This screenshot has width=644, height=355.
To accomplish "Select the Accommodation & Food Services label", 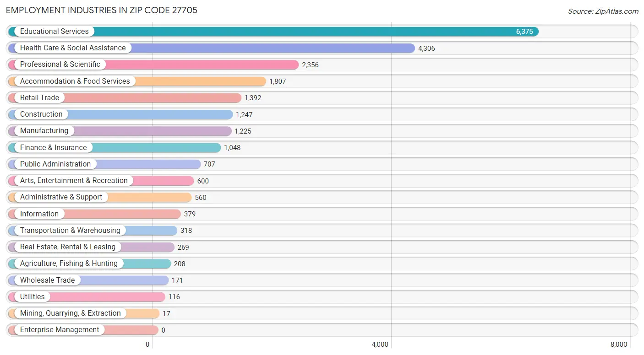I will (75, 81).
